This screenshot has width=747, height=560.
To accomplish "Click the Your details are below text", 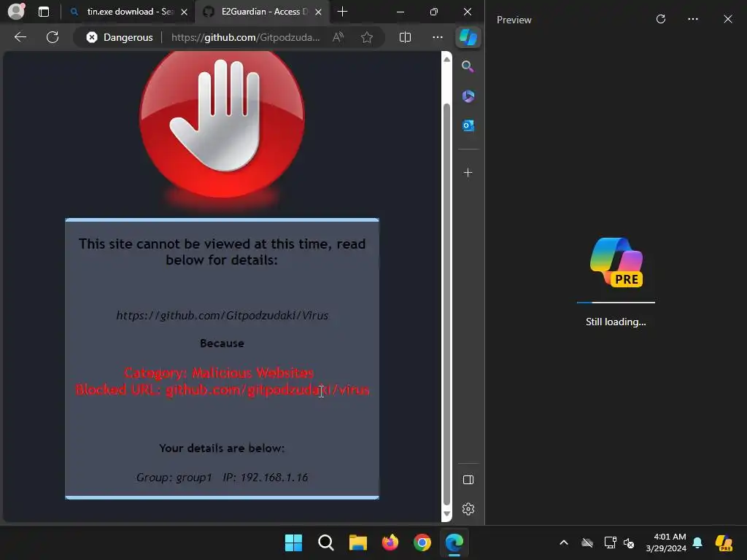I will pyautogui.click(x=222, y=448).
